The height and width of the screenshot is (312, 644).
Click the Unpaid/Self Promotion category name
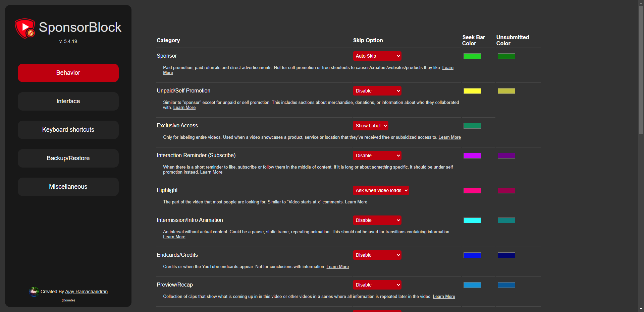pyautogui.click(x=183, y=91)
